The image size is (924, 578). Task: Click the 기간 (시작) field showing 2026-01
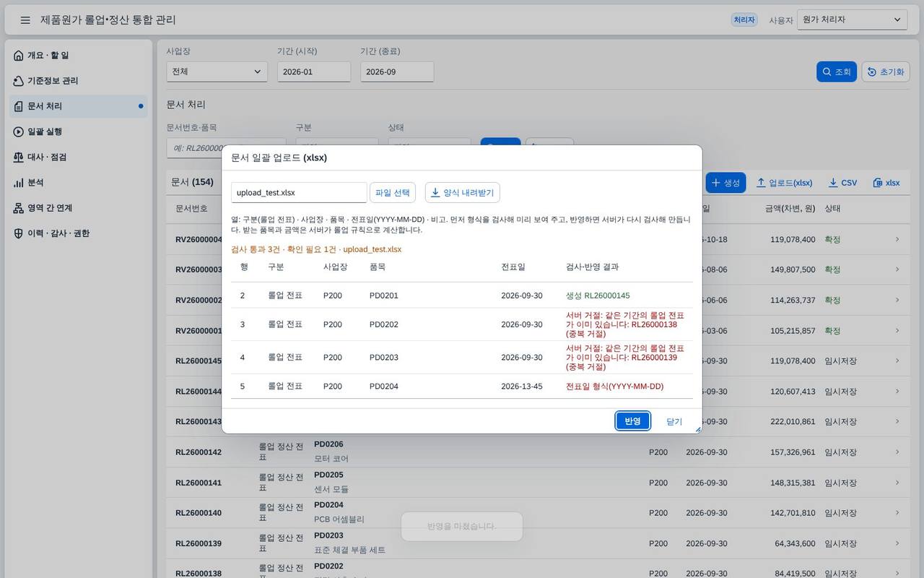[314, 72]
